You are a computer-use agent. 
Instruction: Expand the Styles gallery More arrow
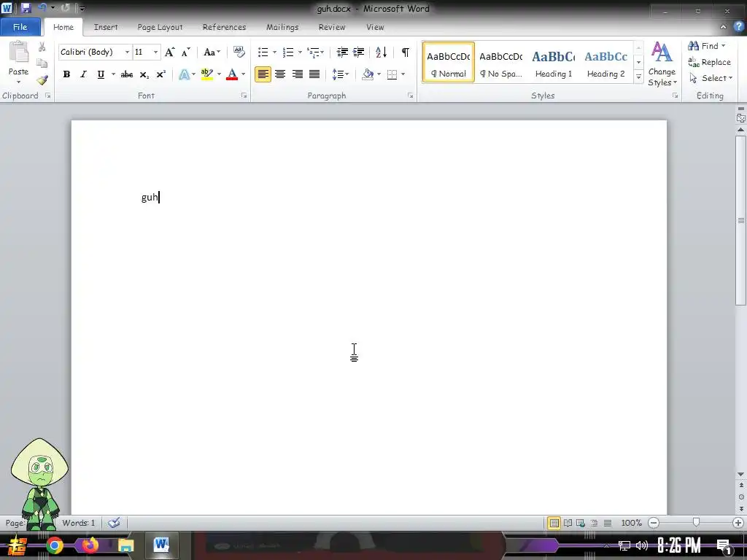(x=639, y=77)
